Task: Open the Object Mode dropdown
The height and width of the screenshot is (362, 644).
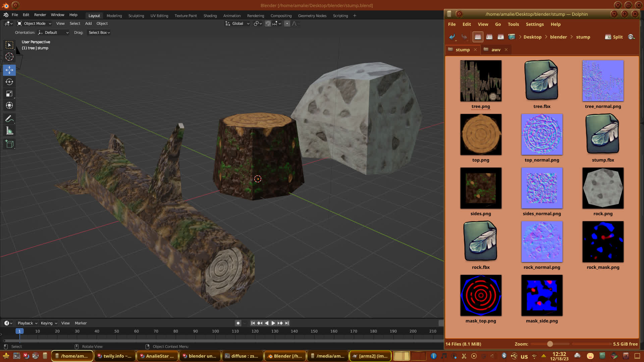Action: [x=35, y=23]
